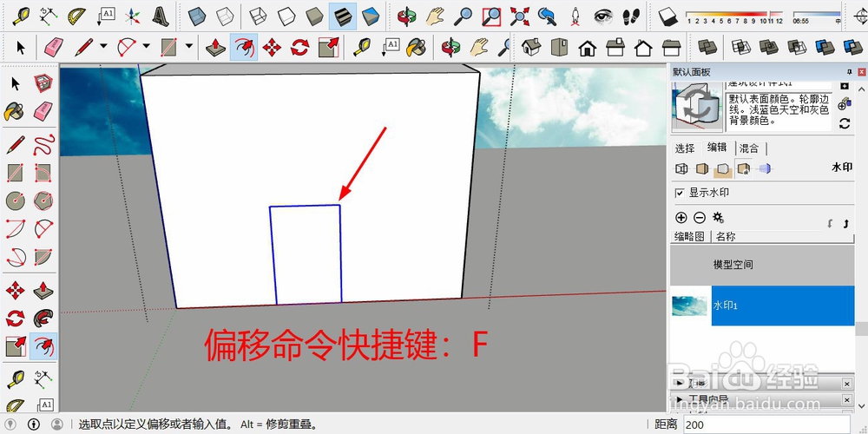Open Face settings in style editor

pos(702,169)
